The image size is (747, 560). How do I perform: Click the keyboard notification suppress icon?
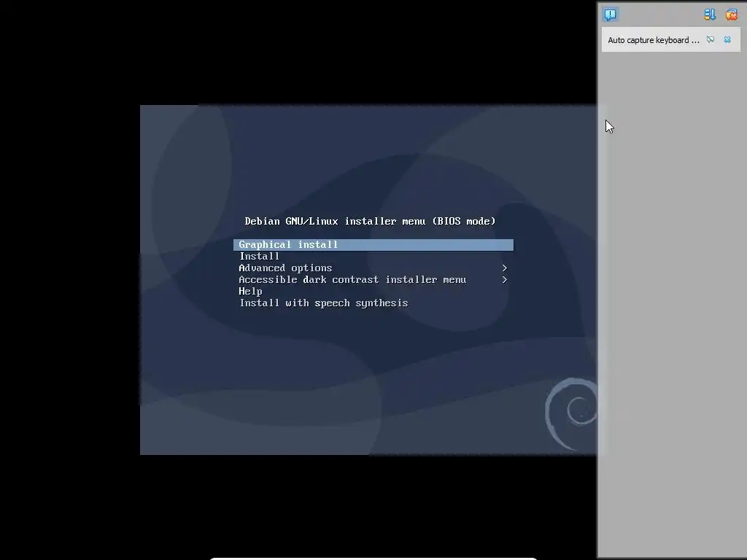click(711, 39)
